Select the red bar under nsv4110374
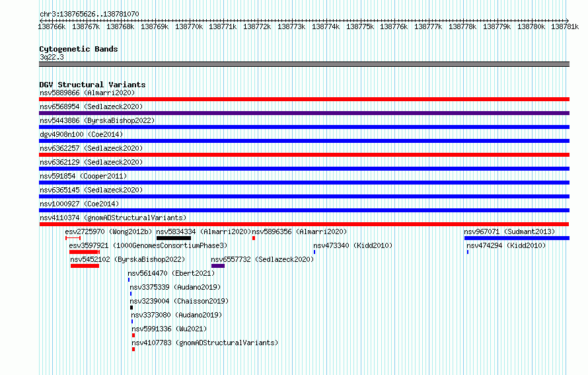This screenshot has width=588, height=375. (x=304, y=224)
